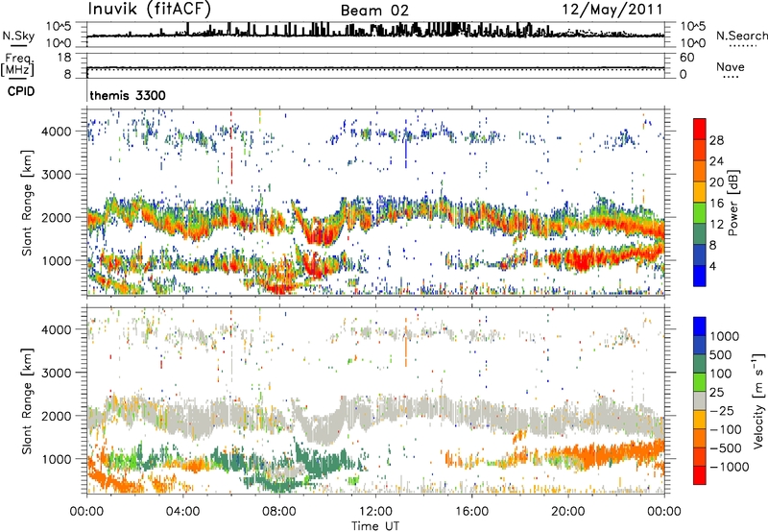Click the gray segment of velocity colorbar
The height and width of the screenshot is (532, 768).
point(700,401)
